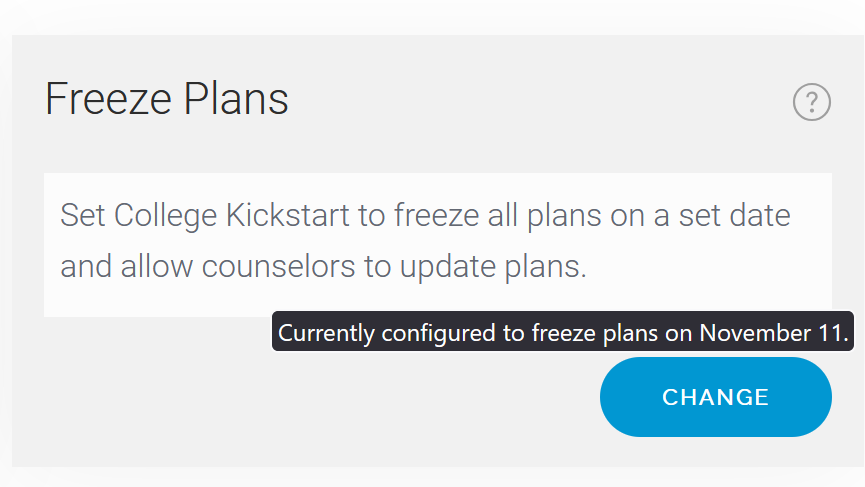Image resolution: width=865 pixels, height=487 pixels.
Task: Click 'update plans.' ending the description
Action: point(493,267)
